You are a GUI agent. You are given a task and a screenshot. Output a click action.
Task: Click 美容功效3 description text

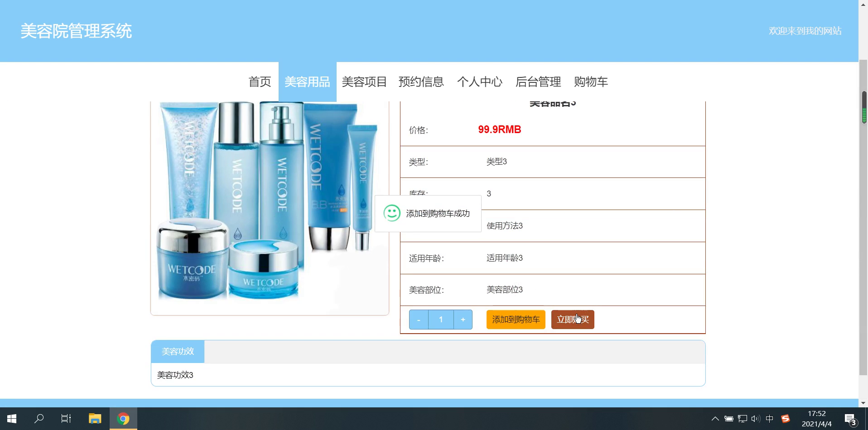[x=175, y=375]
